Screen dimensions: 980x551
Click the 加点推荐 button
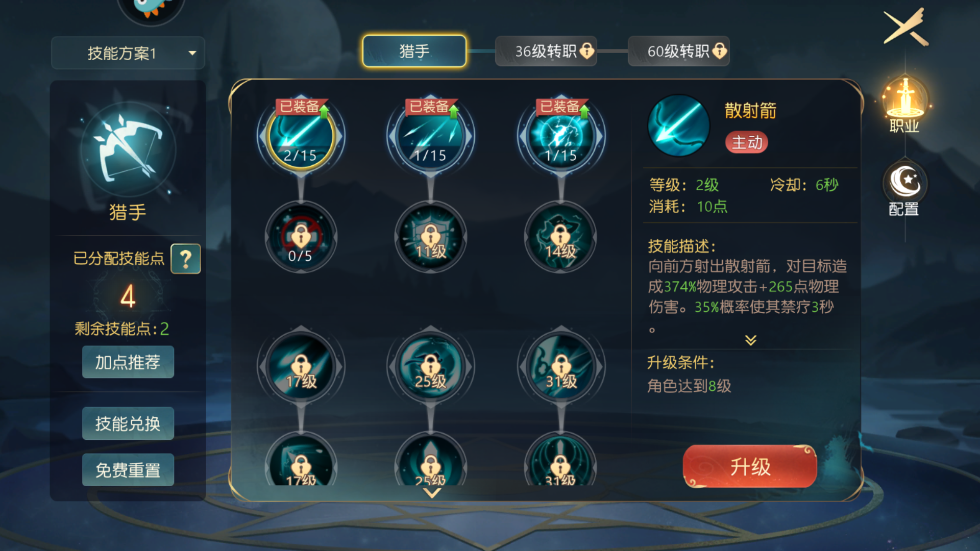128,362
